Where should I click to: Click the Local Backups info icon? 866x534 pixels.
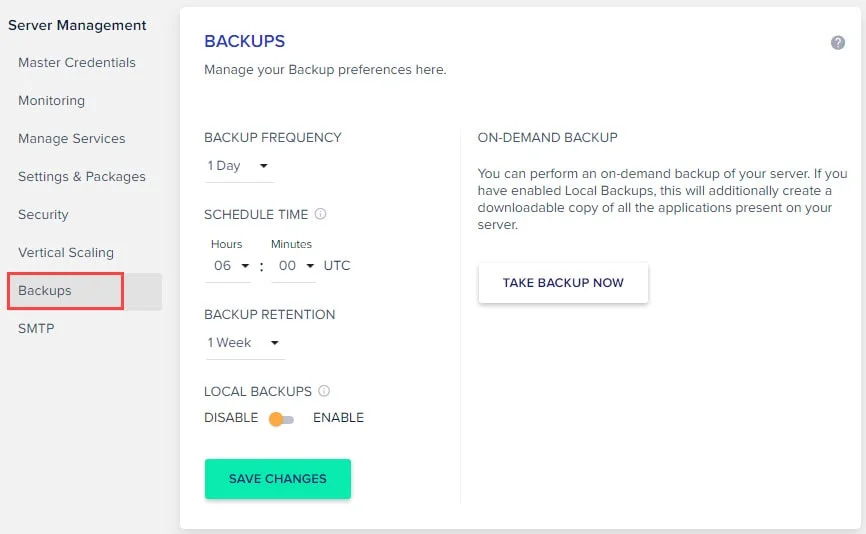pos(324,391)
